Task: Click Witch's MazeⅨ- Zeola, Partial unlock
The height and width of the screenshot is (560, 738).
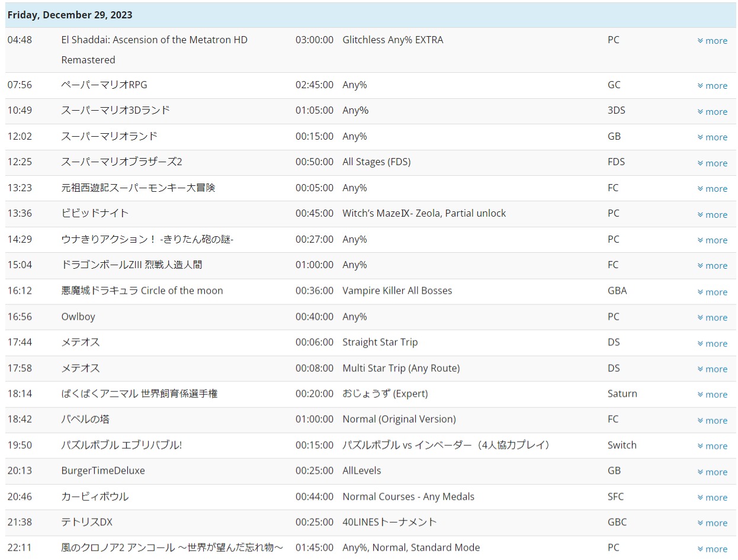Action: pyautogui.click(x=424, y=213)
